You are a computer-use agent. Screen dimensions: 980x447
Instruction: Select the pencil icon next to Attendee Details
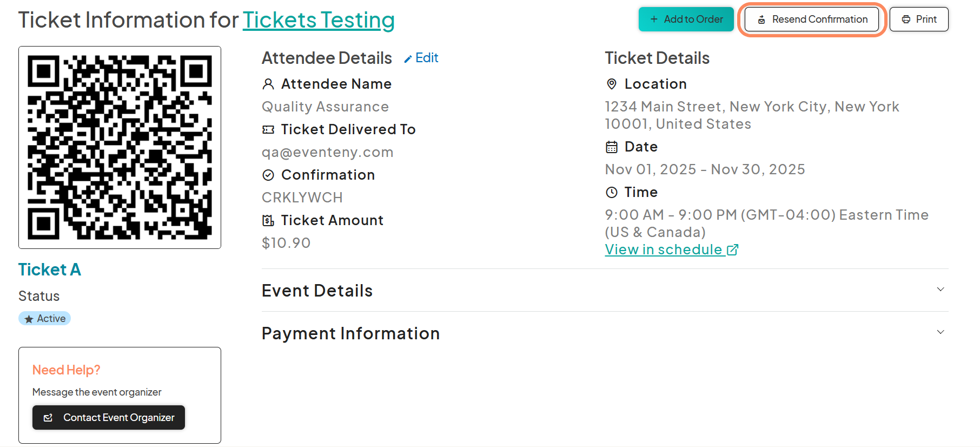point(409,57)
